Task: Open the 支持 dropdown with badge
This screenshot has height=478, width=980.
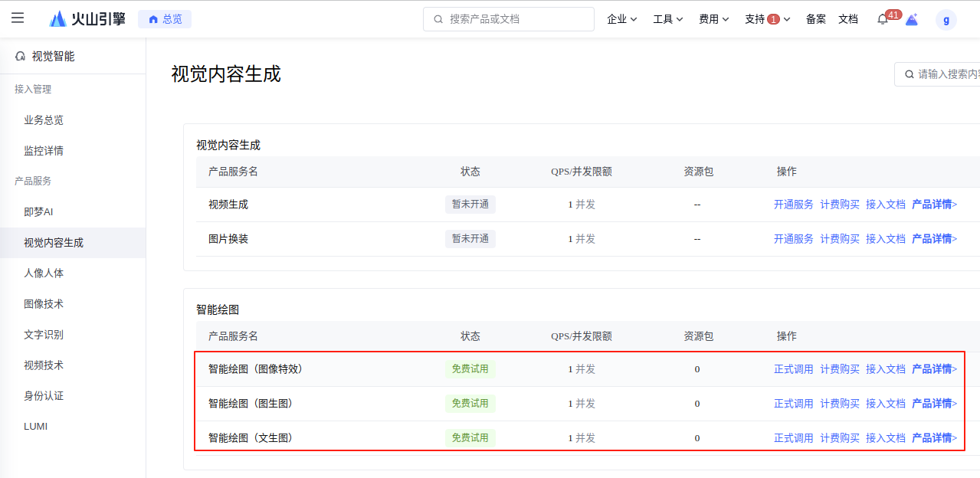Action: click(x=768, y=19)
